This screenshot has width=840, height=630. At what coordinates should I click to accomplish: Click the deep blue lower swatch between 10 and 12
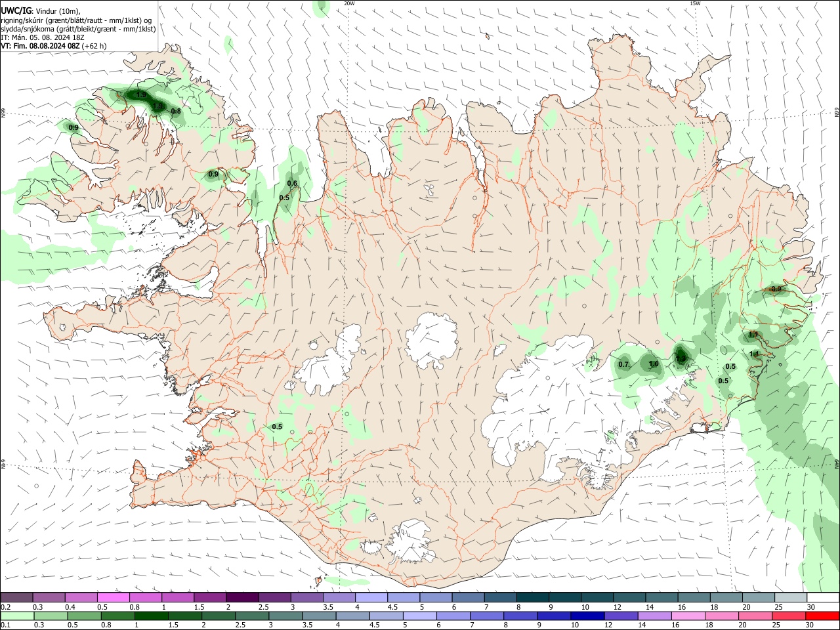587,616
